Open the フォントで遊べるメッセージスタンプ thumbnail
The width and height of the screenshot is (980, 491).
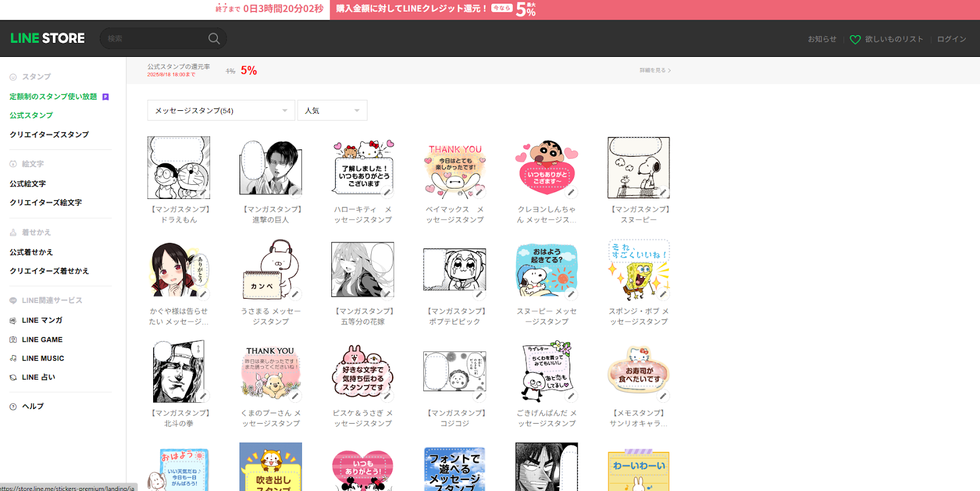(454, 467)
